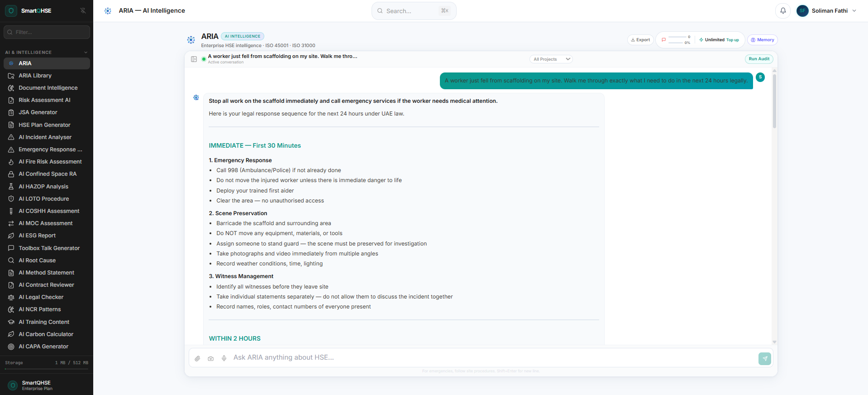Expand the Soliman Fathi account menu chevron
Viewport: 868px width, 395px height.
854,11
